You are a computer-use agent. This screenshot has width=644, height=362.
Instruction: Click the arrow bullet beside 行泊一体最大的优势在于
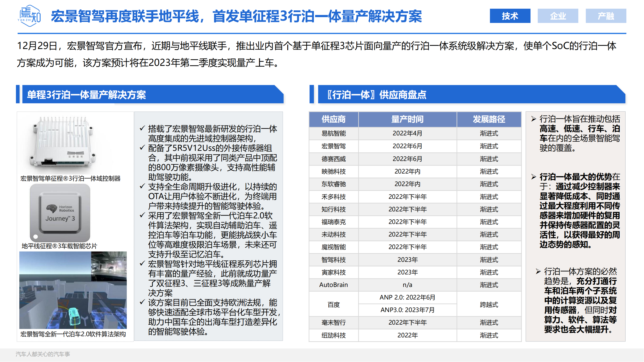pos(534,177)
